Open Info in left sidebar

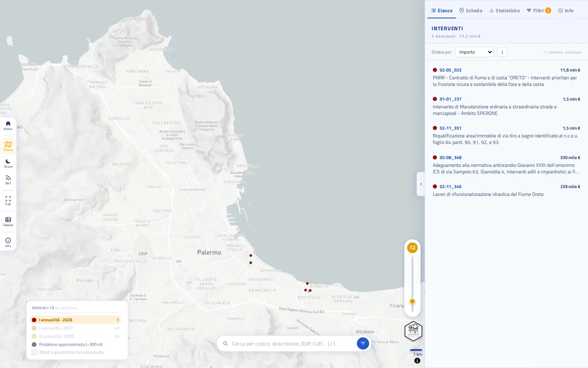point(8,242)
